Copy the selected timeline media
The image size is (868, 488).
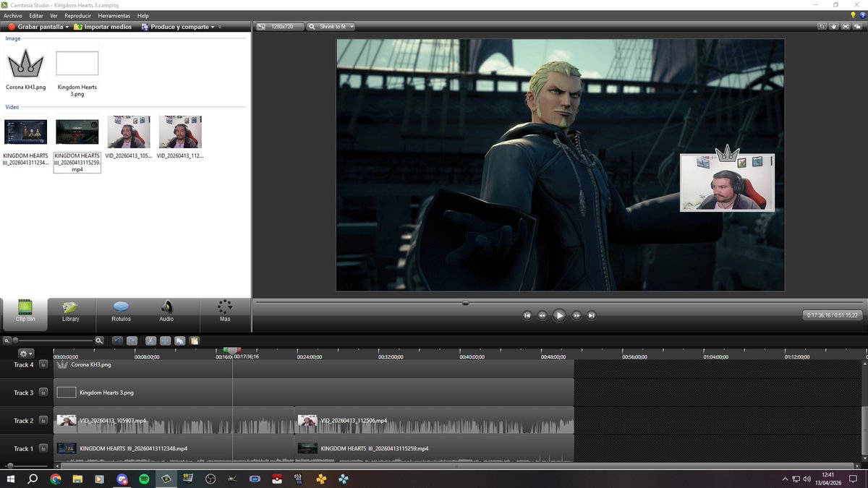click(x=180, y=341)
